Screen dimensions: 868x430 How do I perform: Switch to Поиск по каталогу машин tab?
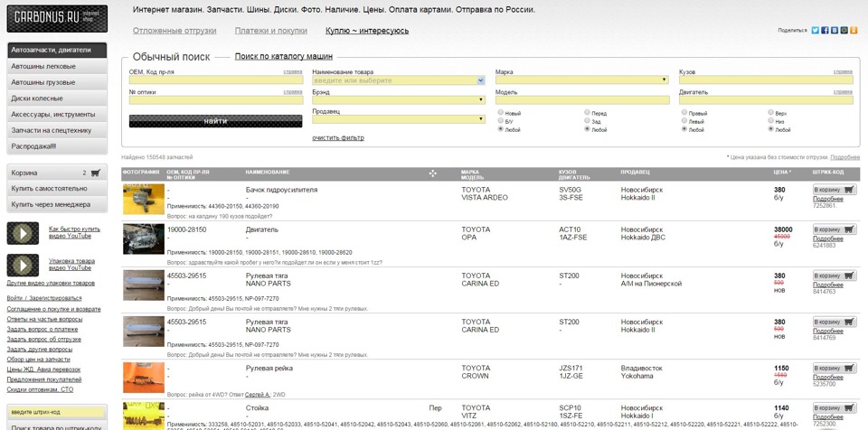[x=283, y=56]
